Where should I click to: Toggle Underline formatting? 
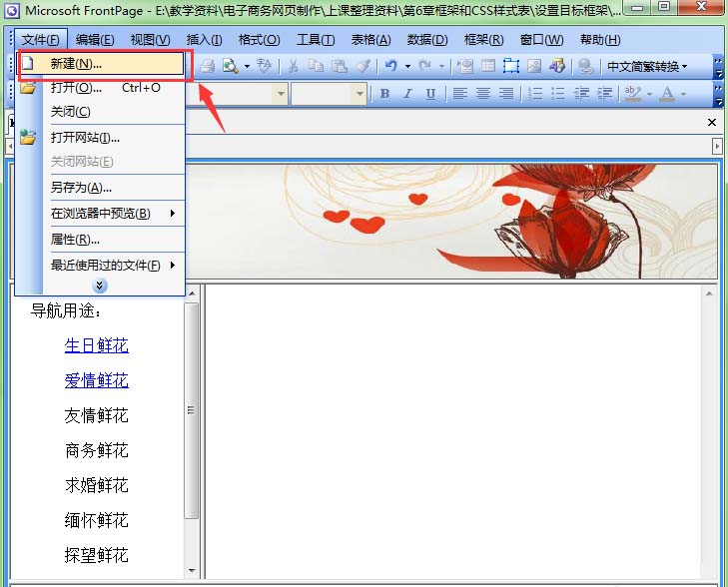tap(430, 94)
